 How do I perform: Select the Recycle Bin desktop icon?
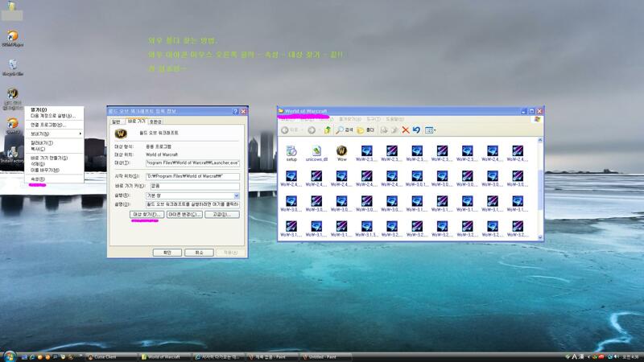[x=13, y=68]
